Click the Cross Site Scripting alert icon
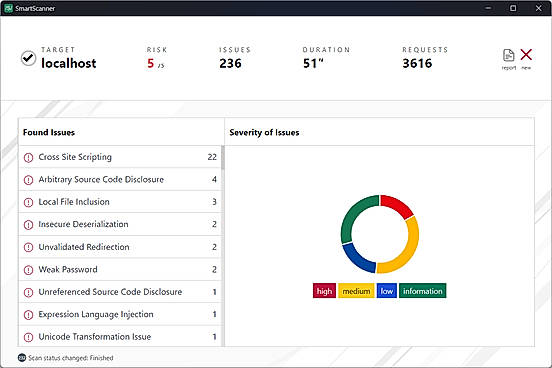This screenshot has height=368, width=552. tap(28, 157)
